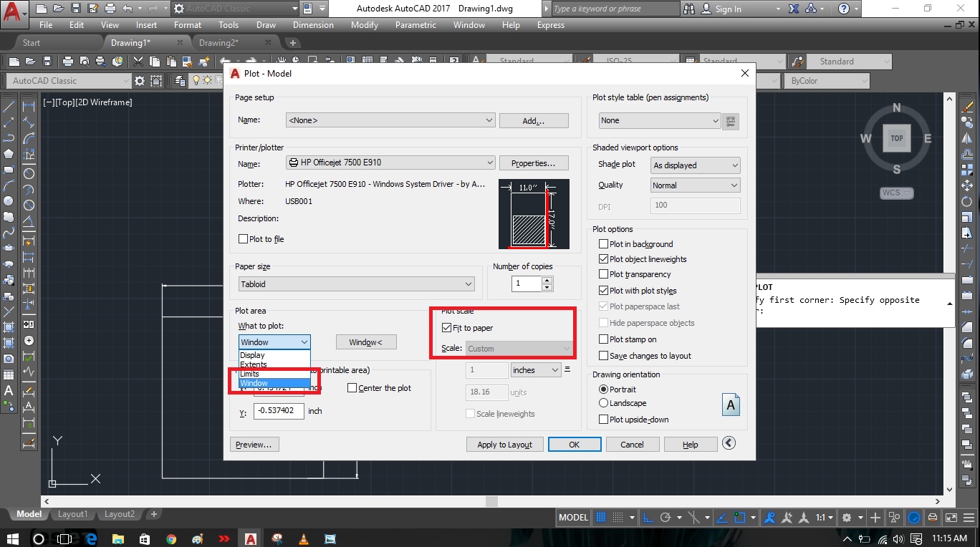This screenshot has width=980, height=547.
Task: Open the Dimension menu
Action: tap(313, 24)
